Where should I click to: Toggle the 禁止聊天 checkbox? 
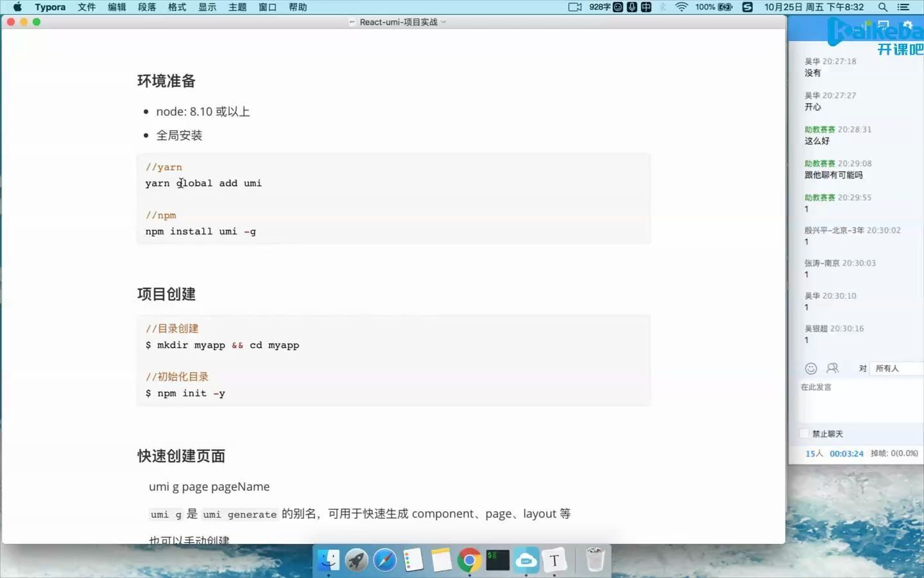coord(804,433)
